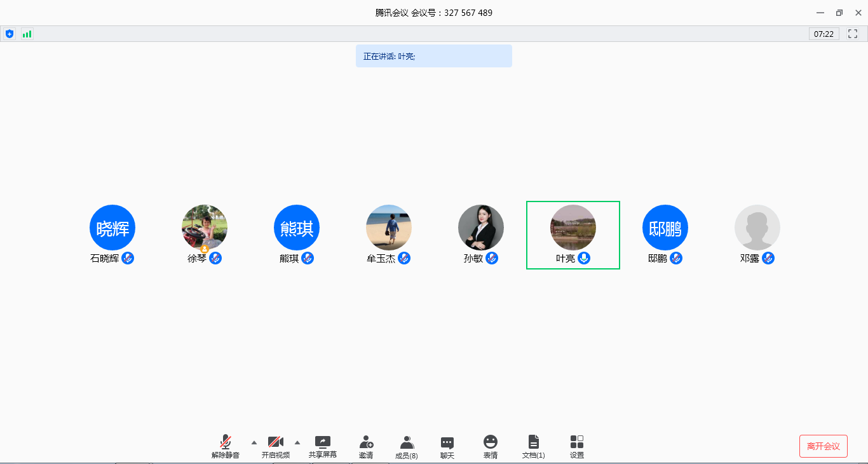Enter full screen mode via corner icon
868x464 pixels.
click(853, 34)
